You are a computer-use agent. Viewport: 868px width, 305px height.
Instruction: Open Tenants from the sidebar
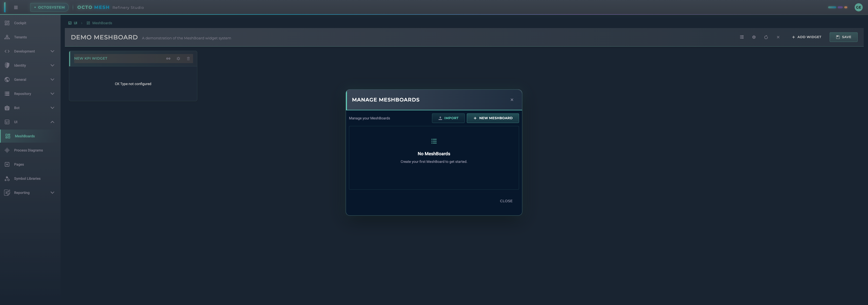pos(20,37)
